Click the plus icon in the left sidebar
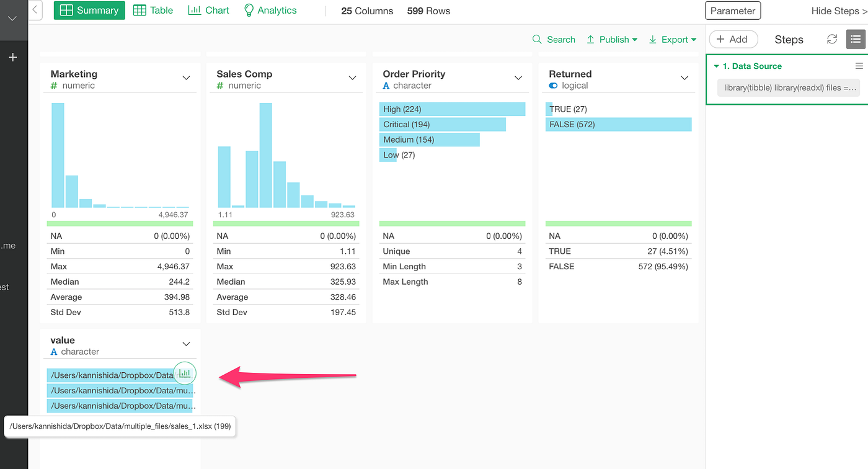The height and width of the screenshot is (469, 868). (13, 57)
